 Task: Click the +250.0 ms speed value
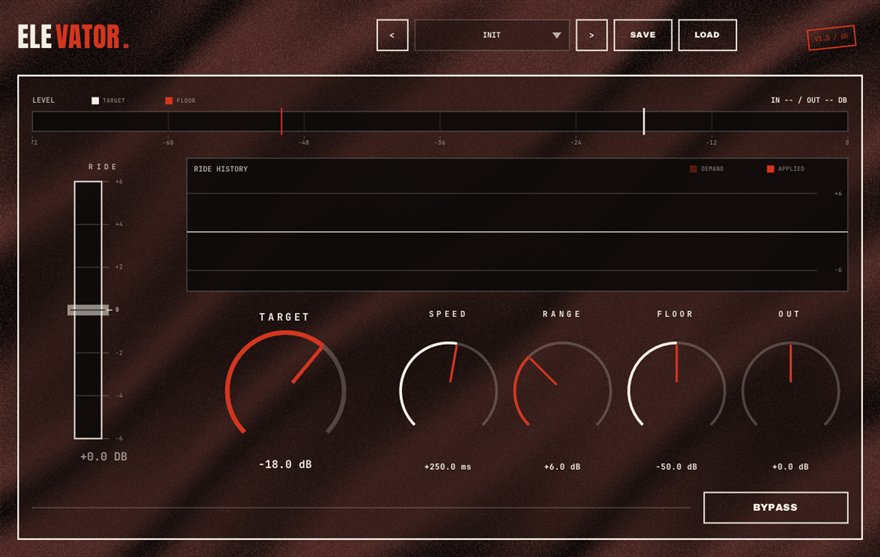tap(448, 467)
